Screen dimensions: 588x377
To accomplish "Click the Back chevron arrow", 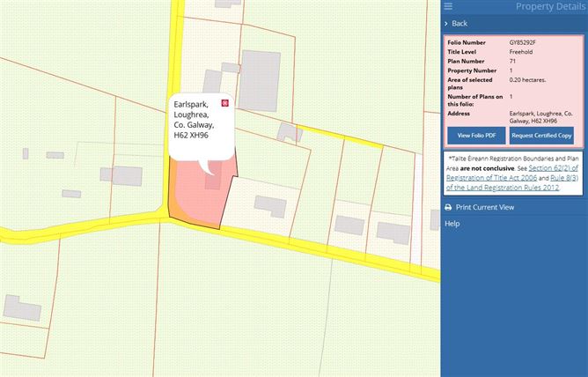I will [x=446, y=24].
